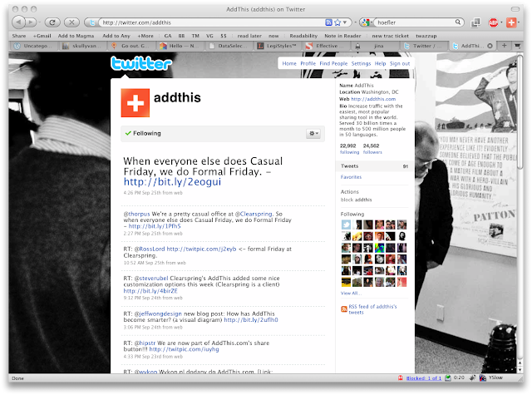Expand the back/forward history dropdown arrow
Screen dimensions: 532x395
(39, 22)
